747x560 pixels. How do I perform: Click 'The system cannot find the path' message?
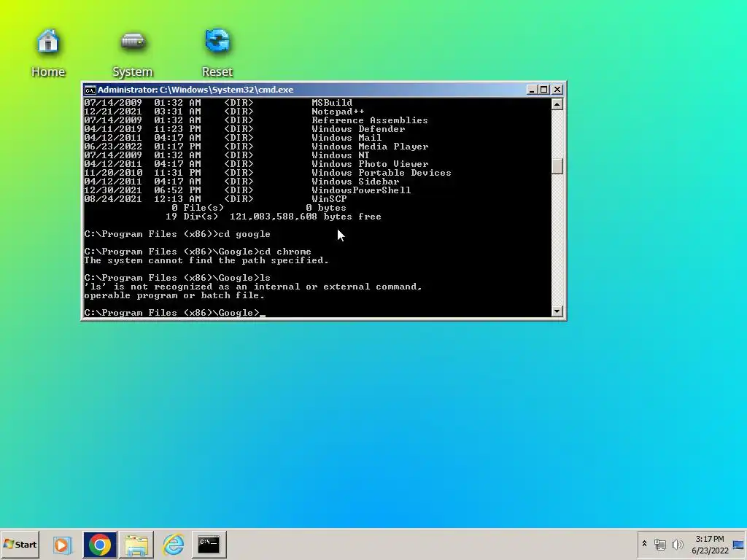pos(206,260)
